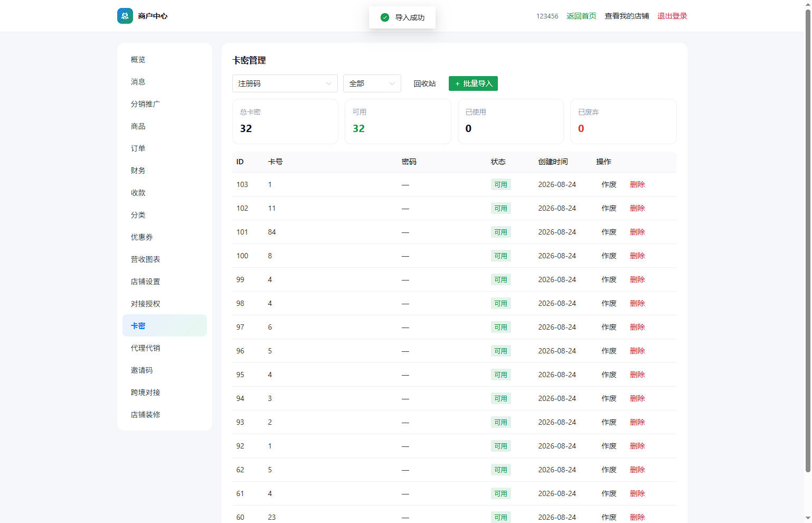
Task: Open 优惠券 in the sidebar
Action: click(165, 237)
